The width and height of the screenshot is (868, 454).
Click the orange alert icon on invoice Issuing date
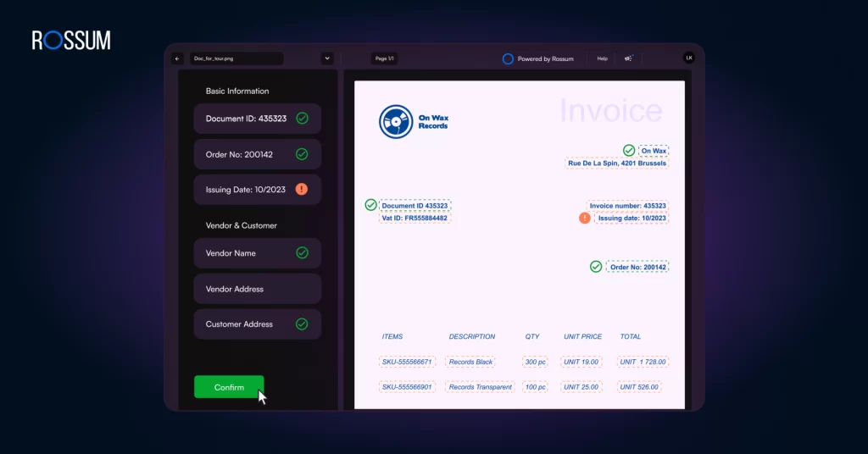click(585, 218)
